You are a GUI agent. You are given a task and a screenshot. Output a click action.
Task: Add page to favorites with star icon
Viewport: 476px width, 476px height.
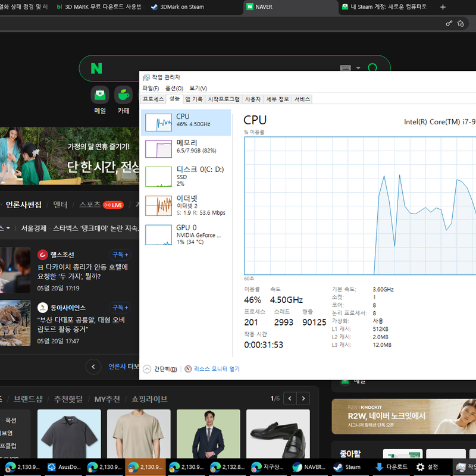click(461, 23)
